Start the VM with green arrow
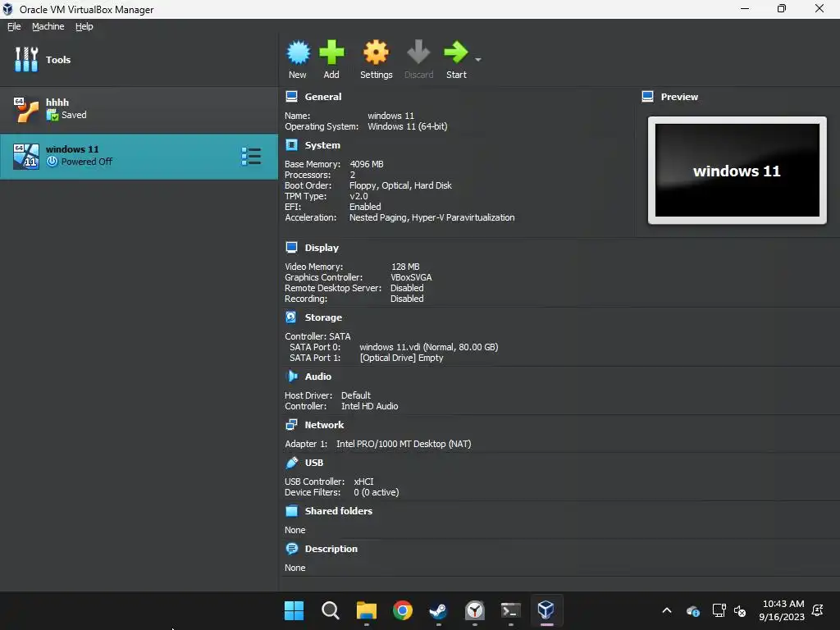The height and width of the screenshot is (630, 840). point(456,52)
